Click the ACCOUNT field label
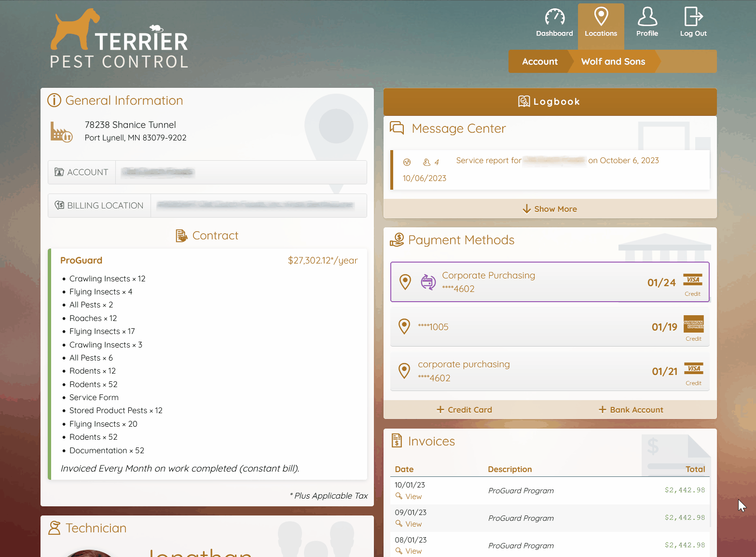 82,172
